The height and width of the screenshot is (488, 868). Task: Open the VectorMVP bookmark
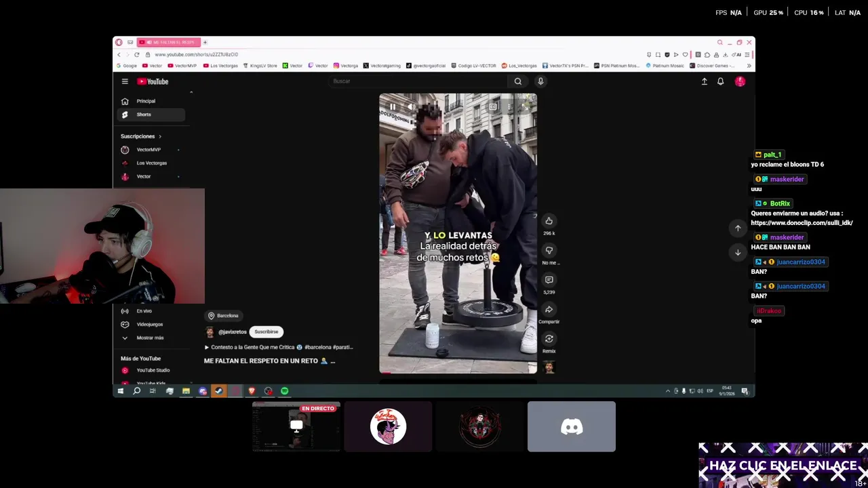pyautogui.click(x=182, y=66)
